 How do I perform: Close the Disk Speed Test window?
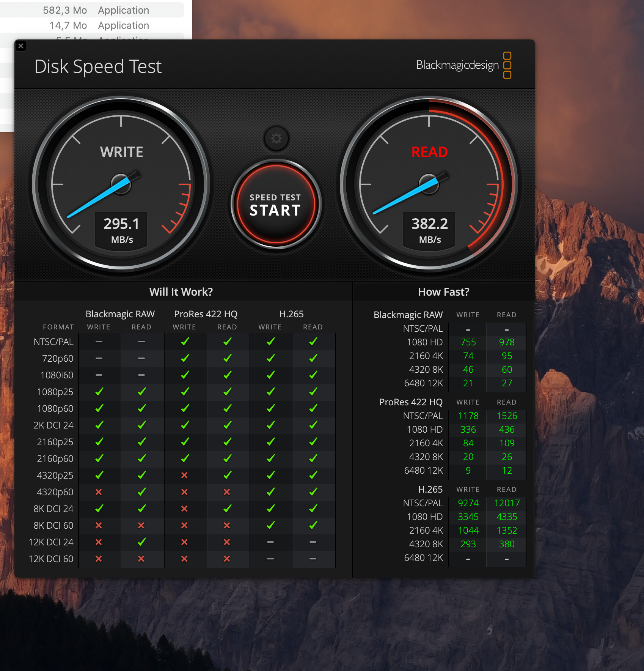point(21,46)
